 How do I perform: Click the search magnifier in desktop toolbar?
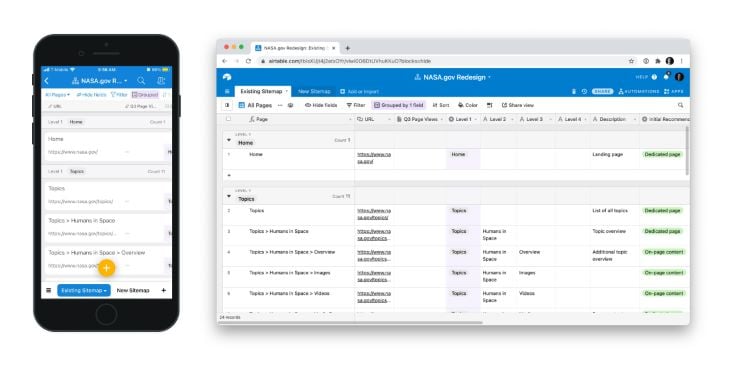(x=680, y=105)
